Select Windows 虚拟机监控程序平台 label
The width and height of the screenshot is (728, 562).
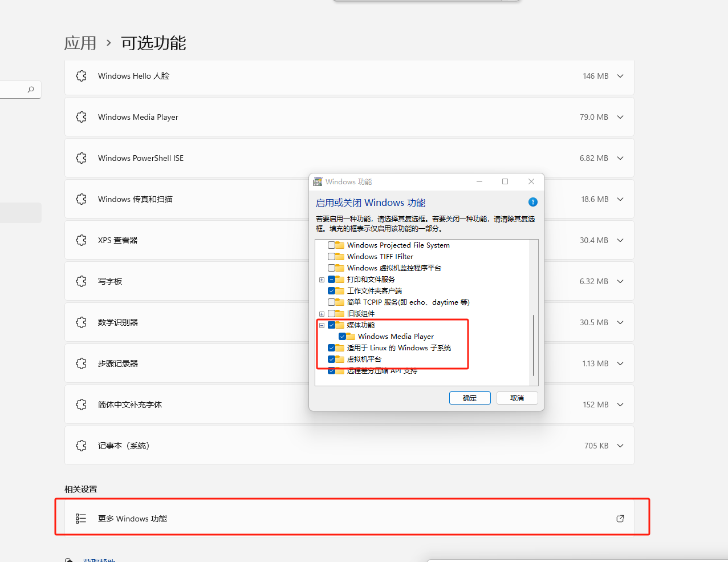(x=394, y=268)
